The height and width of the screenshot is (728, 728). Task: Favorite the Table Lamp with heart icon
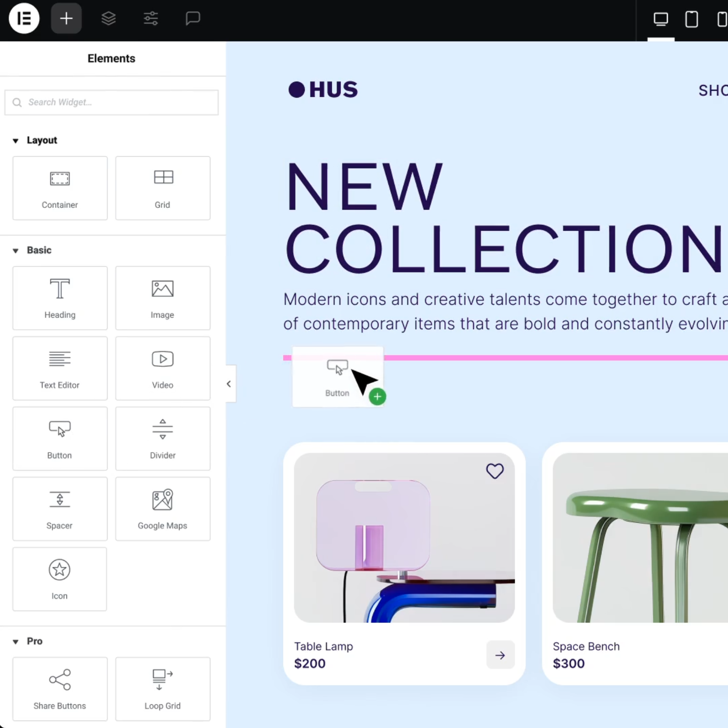tap(495, 471)
